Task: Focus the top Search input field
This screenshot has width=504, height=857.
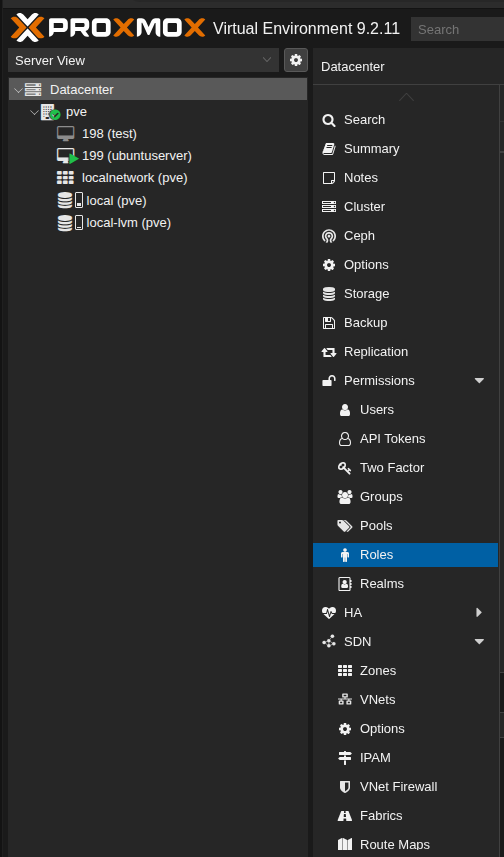Action: pyautogui.click(x=457, y=30)
